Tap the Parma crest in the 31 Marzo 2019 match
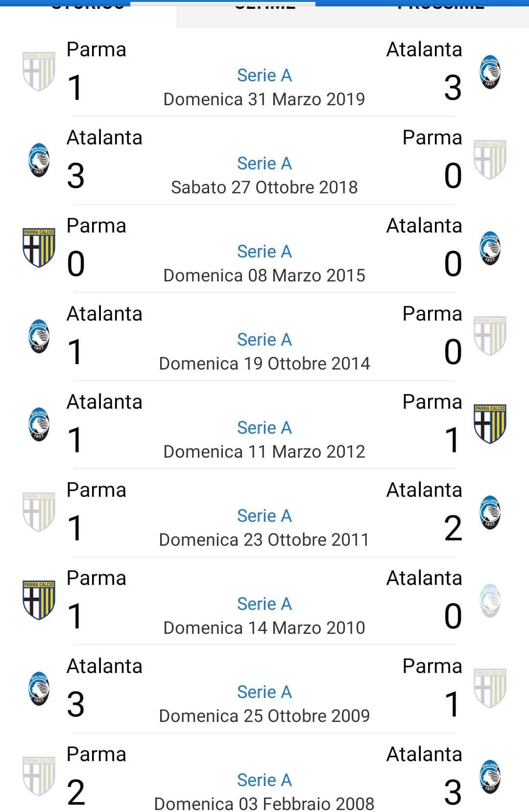Screen dimensions: 529x812 (x=39, y=71)
